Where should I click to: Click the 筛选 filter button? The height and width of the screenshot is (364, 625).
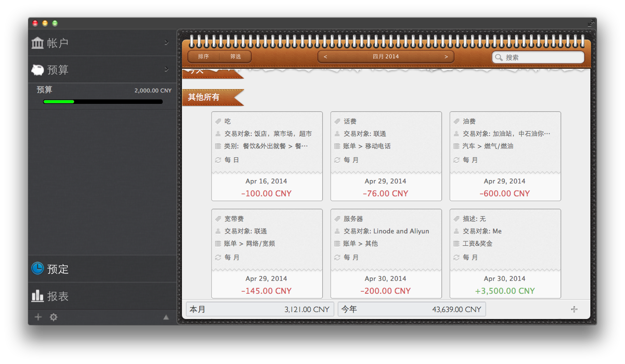point(235,57)
